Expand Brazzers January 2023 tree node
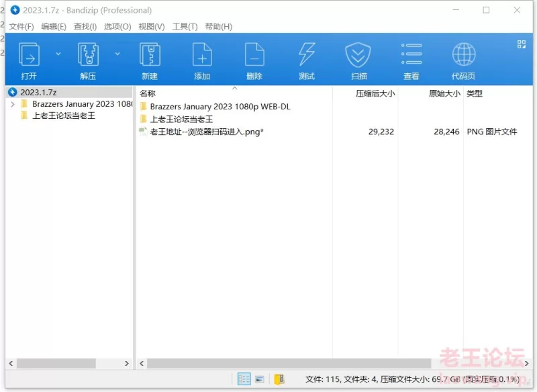 click(13, 104)
